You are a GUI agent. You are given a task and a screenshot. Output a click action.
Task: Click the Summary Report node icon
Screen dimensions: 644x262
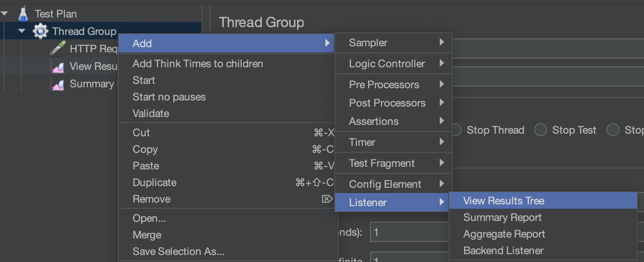pyautogui.click(x=58, y=84)
